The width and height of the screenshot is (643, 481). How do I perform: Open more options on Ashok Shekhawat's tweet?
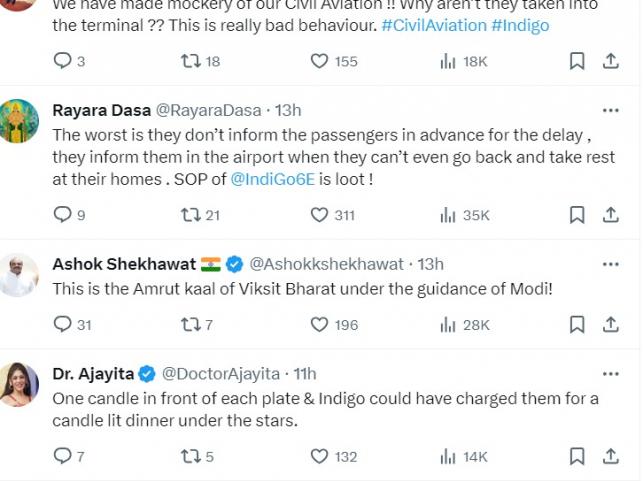tap(610, 264)
